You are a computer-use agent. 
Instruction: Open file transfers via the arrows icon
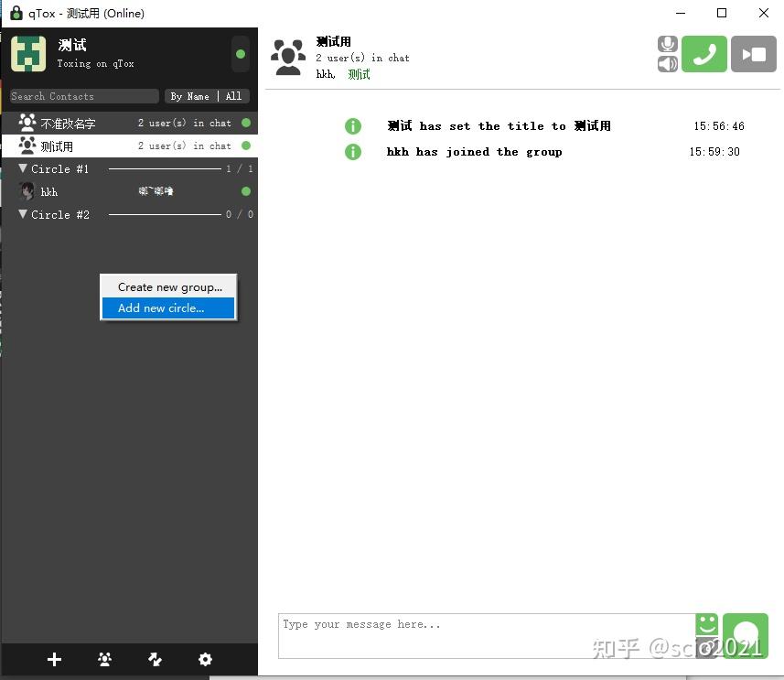tap(155, 659)
